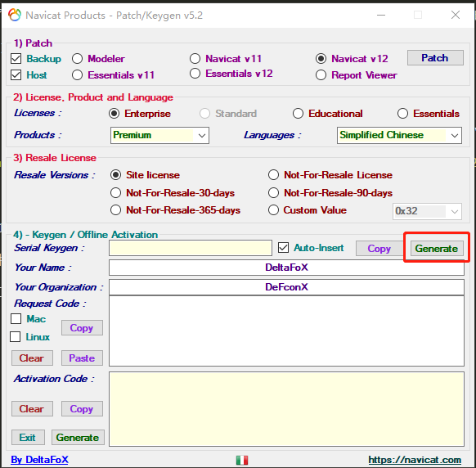
Task: Click the Patch button
Action: click(x=435, y=58)
